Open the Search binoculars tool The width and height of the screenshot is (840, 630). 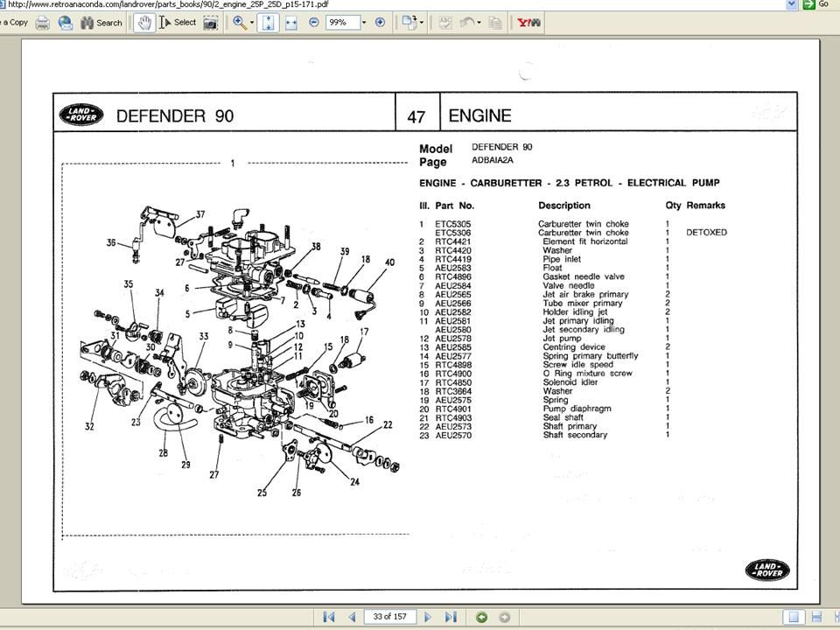(x=101, y=23)
